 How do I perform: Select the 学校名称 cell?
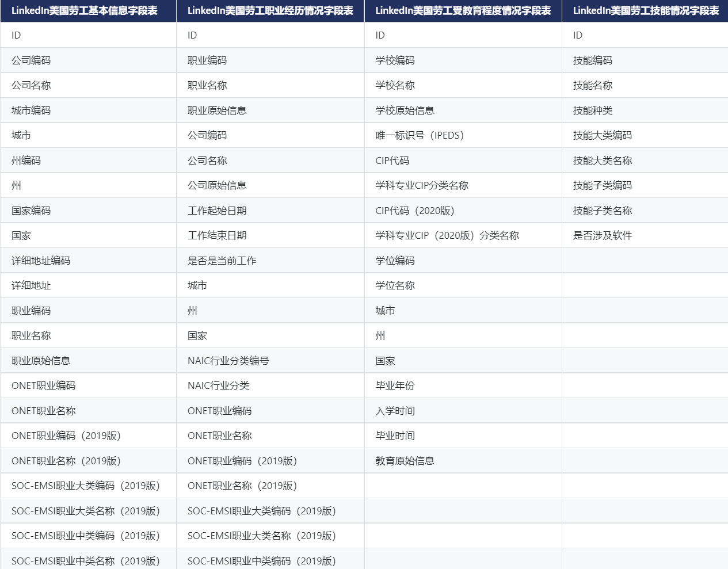(x=463, y=85)
